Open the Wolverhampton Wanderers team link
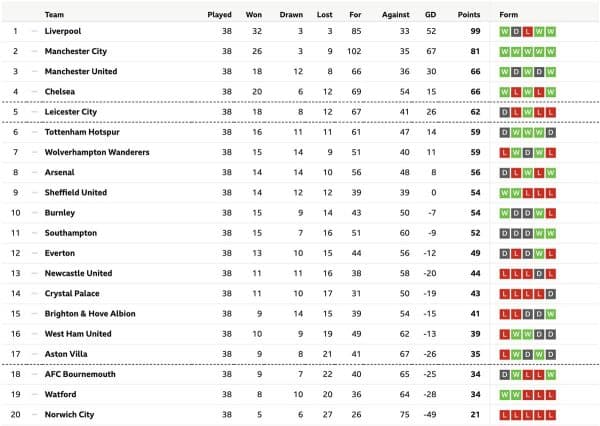600x426 pixels. click(97, 152)
